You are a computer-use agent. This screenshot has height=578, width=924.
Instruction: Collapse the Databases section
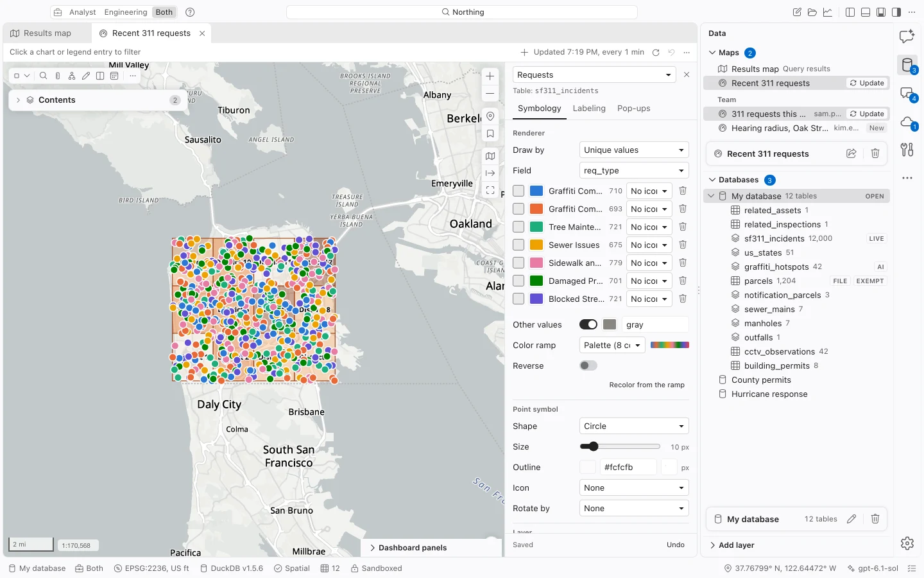click(712, 180)
